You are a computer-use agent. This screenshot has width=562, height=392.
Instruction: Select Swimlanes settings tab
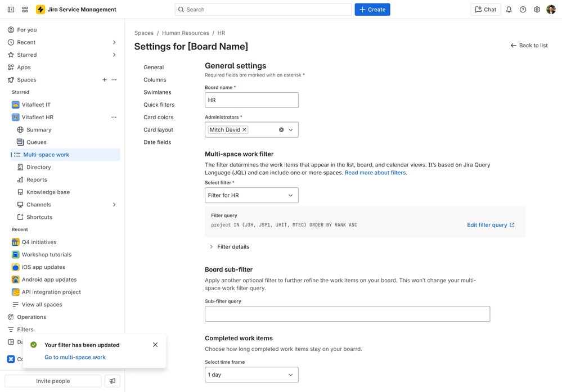click(158, 92)
